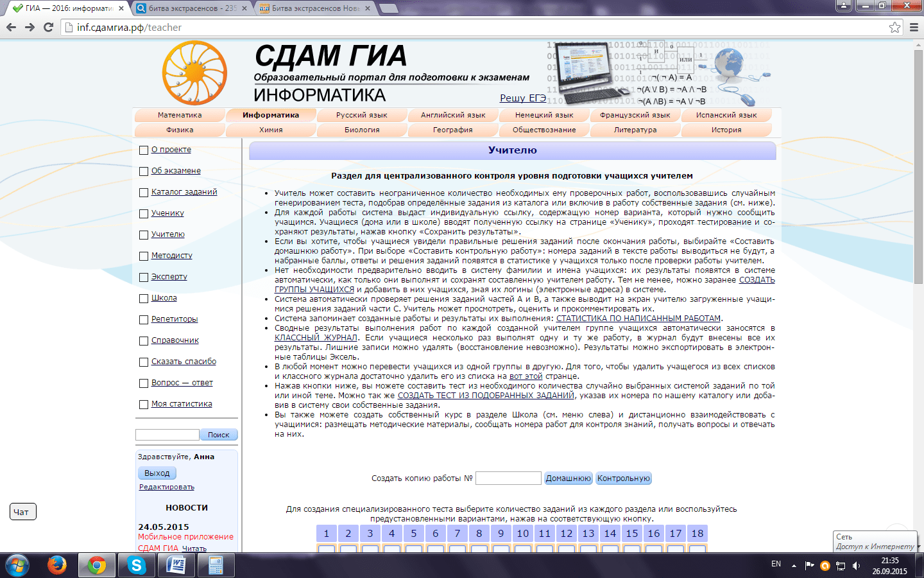Log out with the Выход button
This screenshot has height=578, width=924.
pyautogui.click(x=157, y=473)
